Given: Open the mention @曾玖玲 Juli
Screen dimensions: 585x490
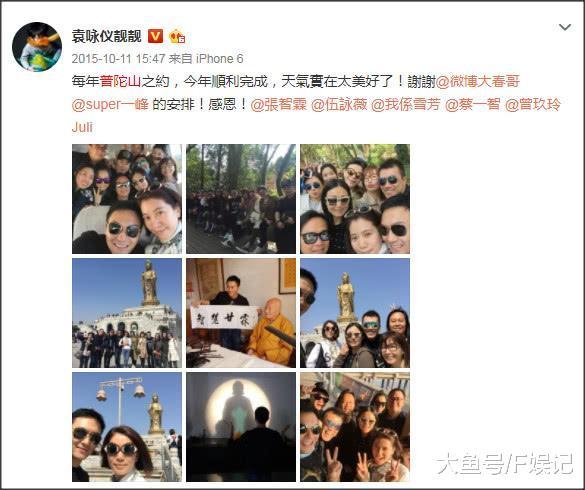Looking at the screenshot, I should pyautogui.click(x=533, y=104).
